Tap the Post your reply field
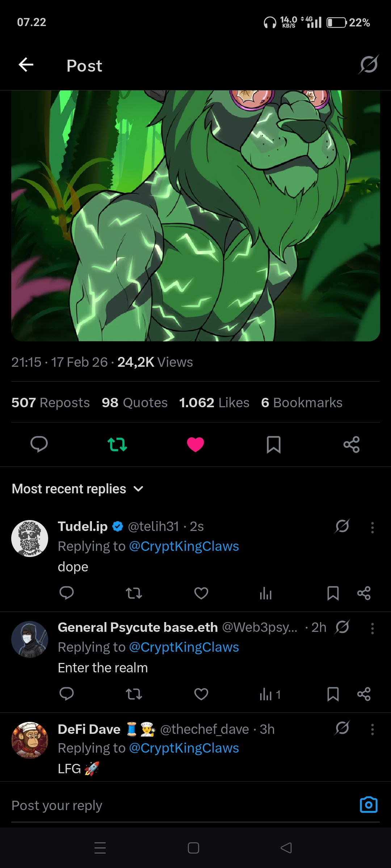391x868 pixels. pyautogui.click(x=181, y=805)
